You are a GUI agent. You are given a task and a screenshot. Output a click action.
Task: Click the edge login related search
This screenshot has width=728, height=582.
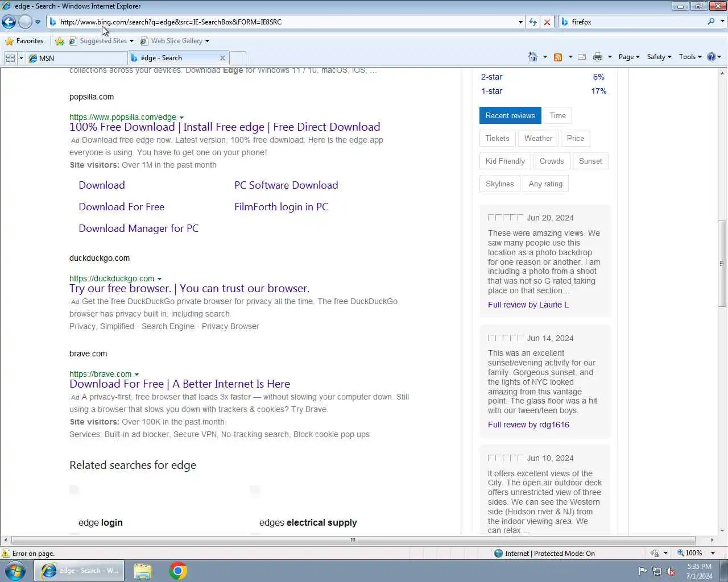[101, 523]
